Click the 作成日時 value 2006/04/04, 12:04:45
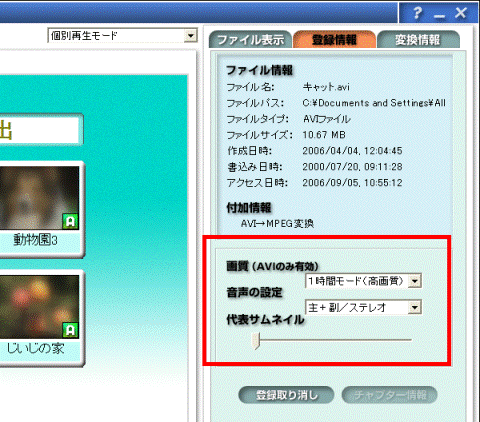Viewport: 480px width, 422px height. 352,151
